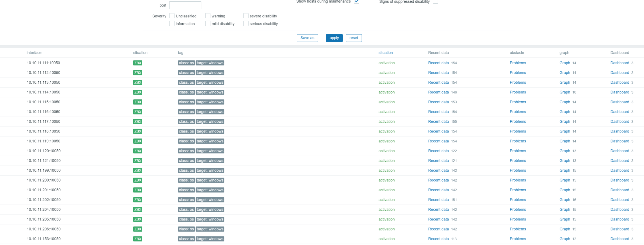Tick the warning severity checkbox
The image size is (644, 245).
coord(208,16)
